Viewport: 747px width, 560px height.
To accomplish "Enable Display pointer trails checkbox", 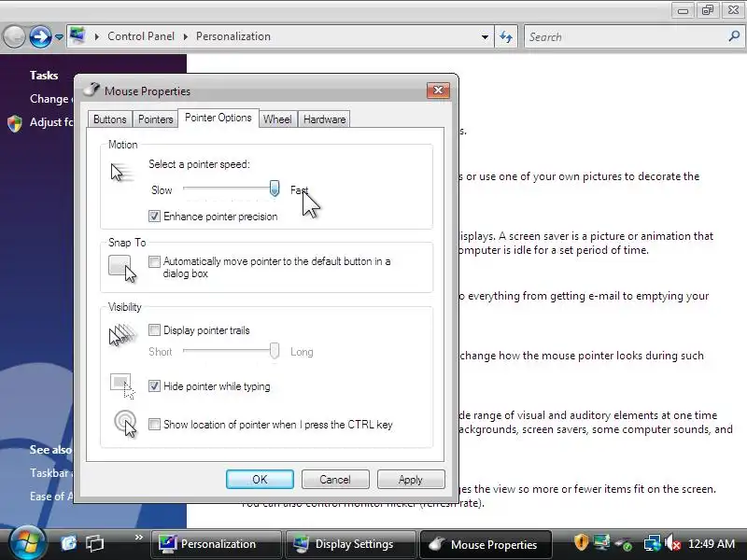I will pyautogui.click(x=154, y=330).
